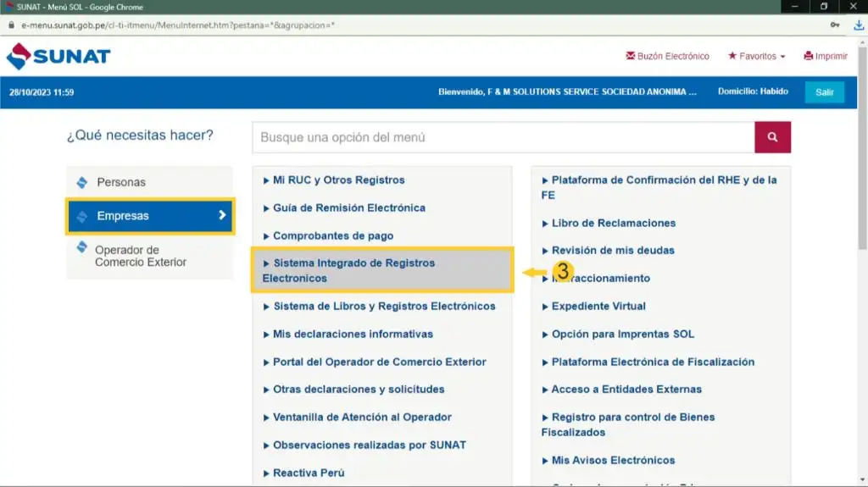This screenshot has width=868, height=487.
Task: Expand Guía de Remisión Electrónica
Action: tap(348, 208)
